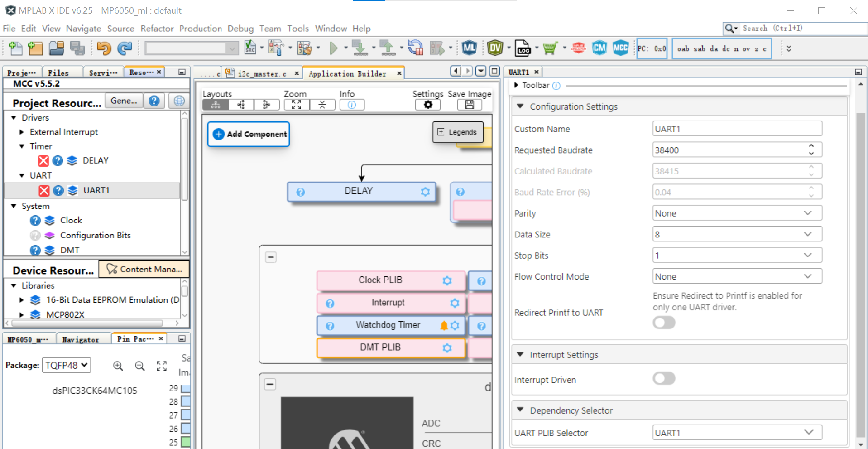
Task: Collapse the Interrupt Settings section
Action: click(x=520, y=355)
